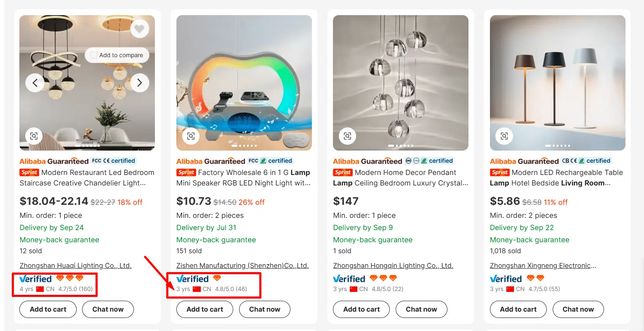644x331 pixels.
Task: Show next chandelier image with right arrow
Action: (139, 83)
